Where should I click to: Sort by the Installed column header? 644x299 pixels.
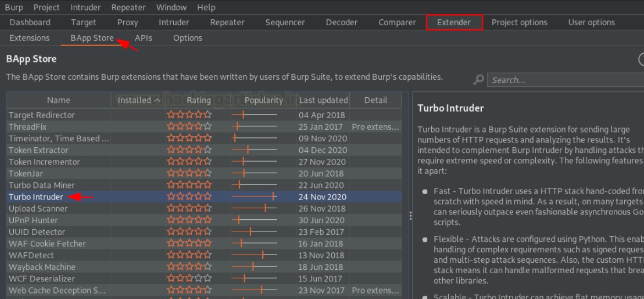click(x=139, y=100)
